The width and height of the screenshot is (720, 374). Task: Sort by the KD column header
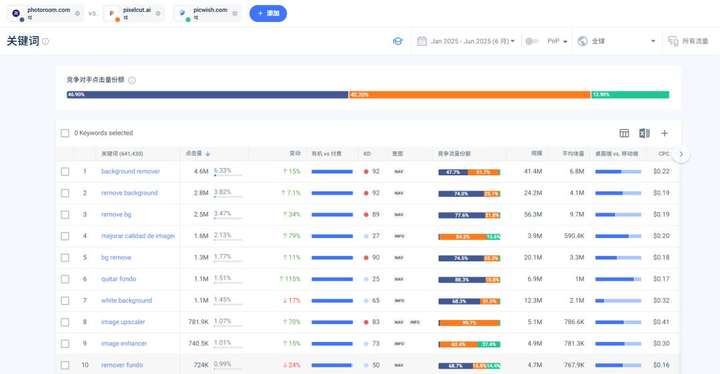pos(367,154)
